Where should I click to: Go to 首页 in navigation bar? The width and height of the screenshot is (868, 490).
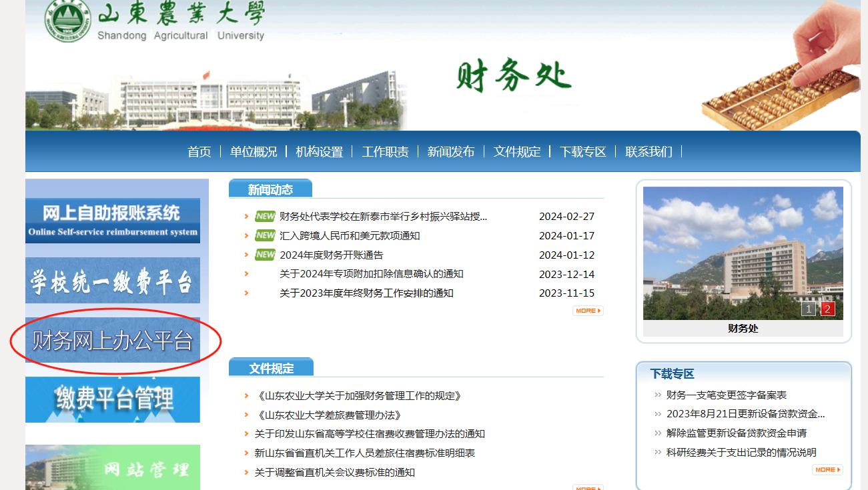pos(199,152)
